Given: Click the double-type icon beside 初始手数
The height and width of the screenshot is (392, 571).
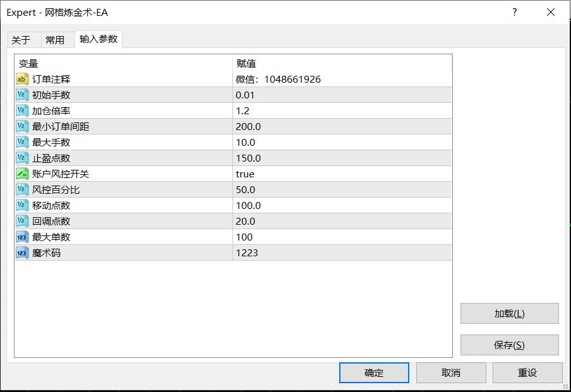Looking at the screenshot, I should pos(22,95).
